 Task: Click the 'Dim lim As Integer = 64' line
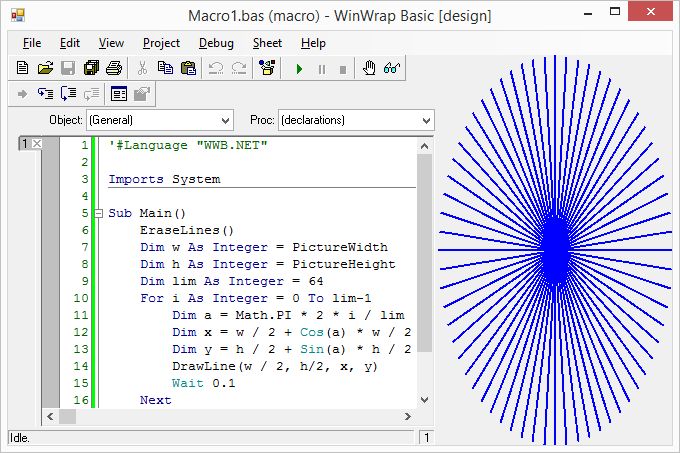[x=232, y=281]
